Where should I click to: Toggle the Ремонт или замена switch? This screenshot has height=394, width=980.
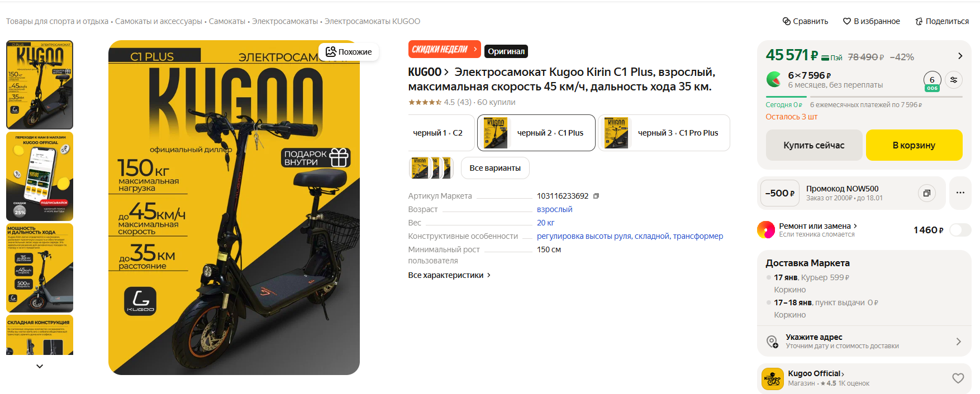point(960,230)
